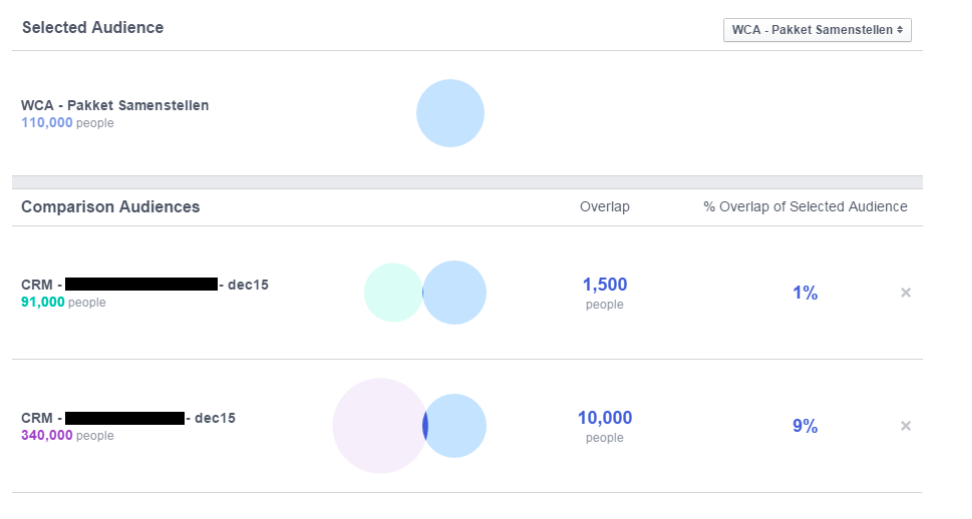Click the 91,000 people audience size

pos(43,302)
